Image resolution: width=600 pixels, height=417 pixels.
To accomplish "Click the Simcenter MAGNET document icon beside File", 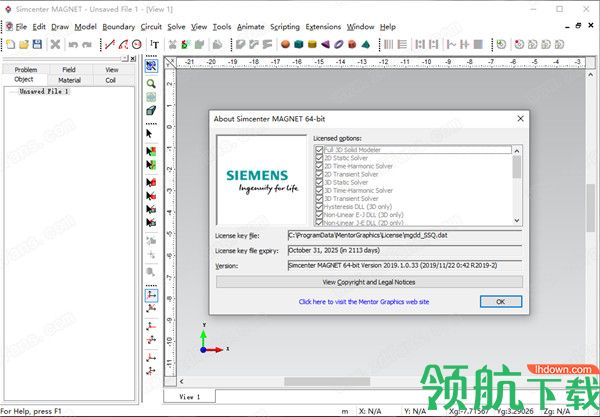I will (9, 26).
